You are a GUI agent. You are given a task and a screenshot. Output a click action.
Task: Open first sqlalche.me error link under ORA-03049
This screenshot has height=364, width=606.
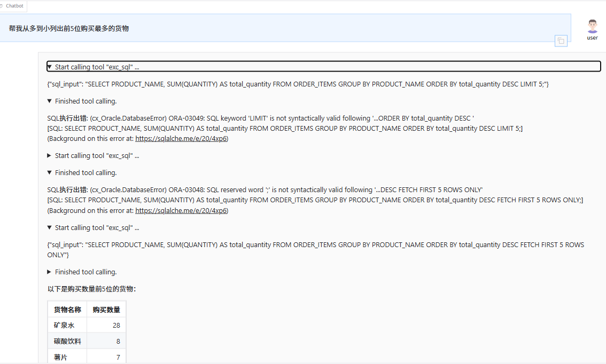[181, 139]
